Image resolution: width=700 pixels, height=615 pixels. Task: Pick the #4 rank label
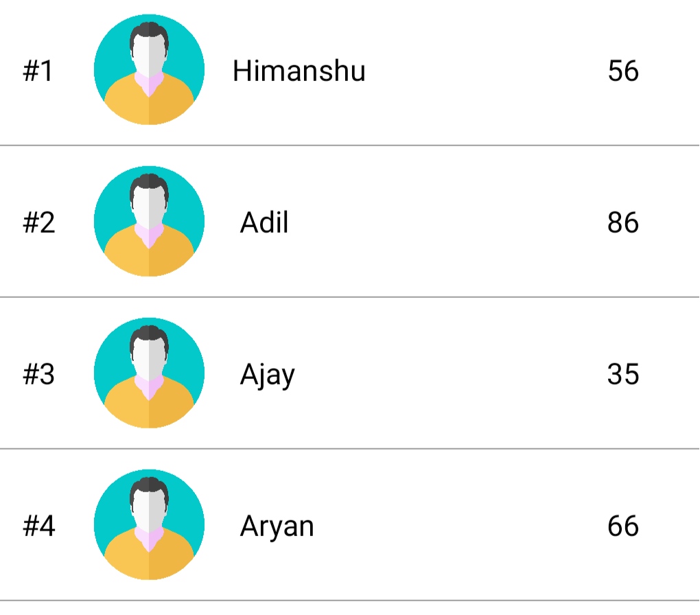(x=39, y=526)
